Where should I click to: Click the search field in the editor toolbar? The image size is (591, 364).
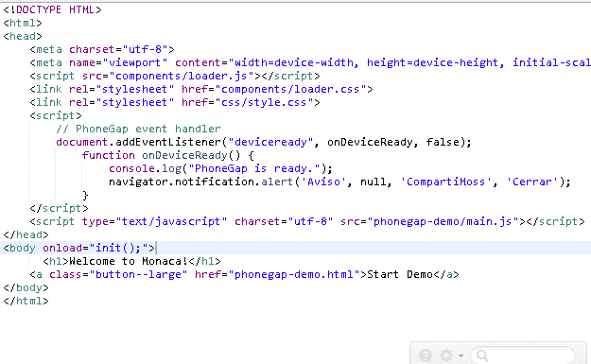(524, 355)
